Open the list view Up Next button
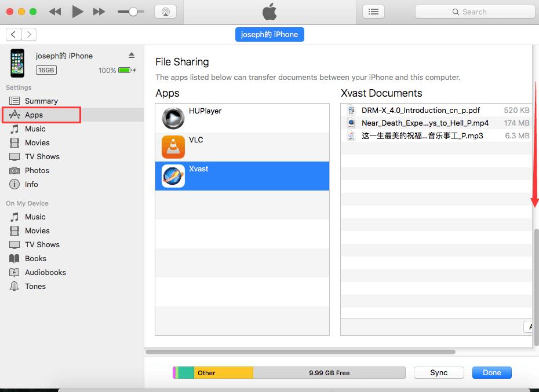Screen dimensions: 539x392 [x=373, y=12]
